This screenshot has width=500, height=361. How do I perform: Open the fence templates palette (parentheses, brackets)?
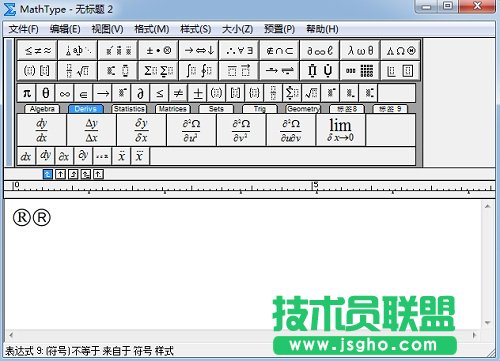click(x=37, y=70)
